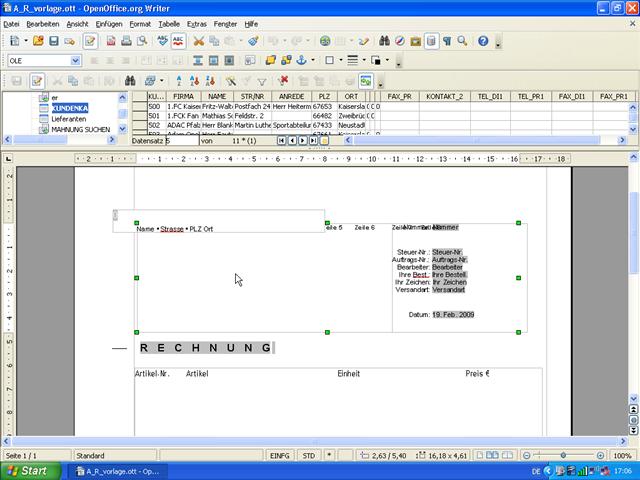Image resolution: width=640 pixels, height=480 pixels.
Task: Select the Lieferanten table in the tree
Action: click(x=69, y=119)
